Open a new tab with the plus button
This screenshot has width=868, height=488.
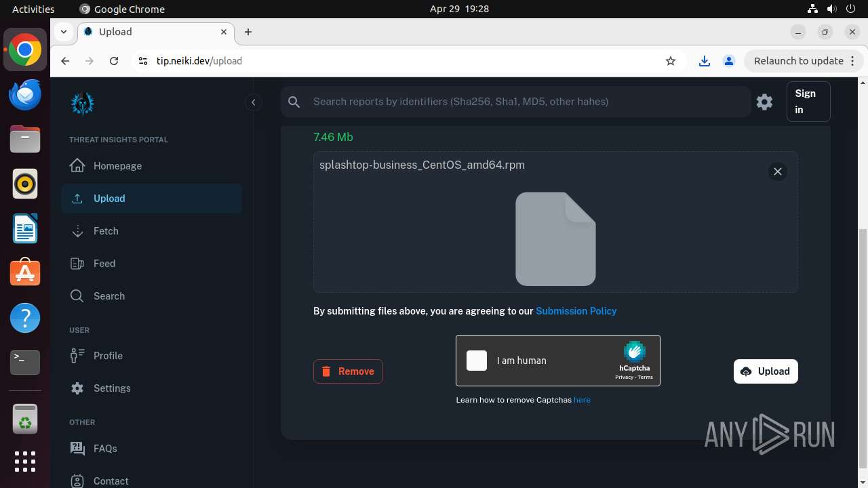pyautogui.click(x=248, y=32)
